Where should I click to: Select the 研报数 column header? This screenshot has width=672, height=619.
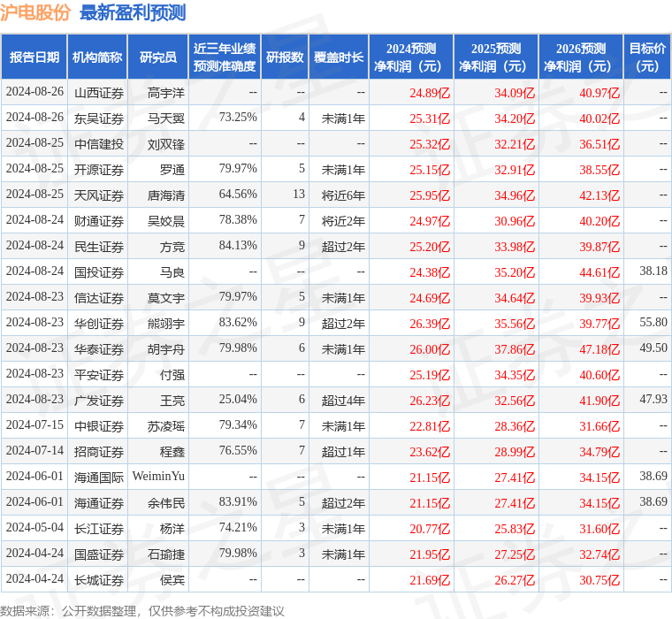[285, 57]
